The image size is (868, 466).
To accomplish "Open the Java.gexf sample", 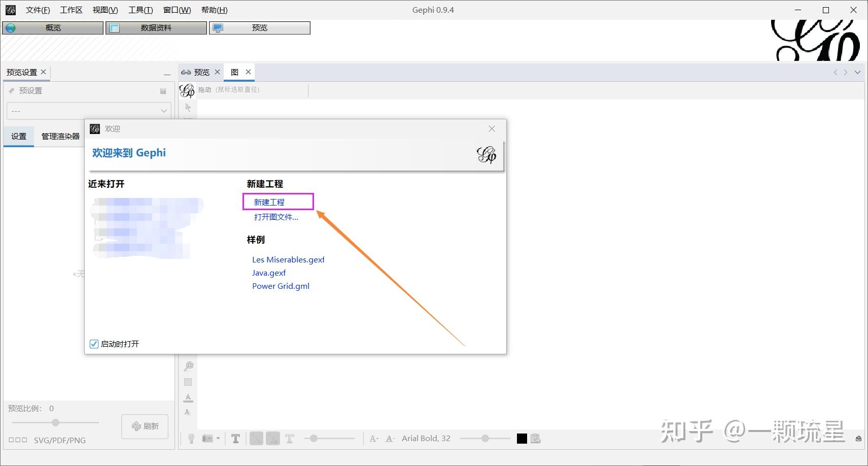I will pyautogui.click(x=269, y=273).
